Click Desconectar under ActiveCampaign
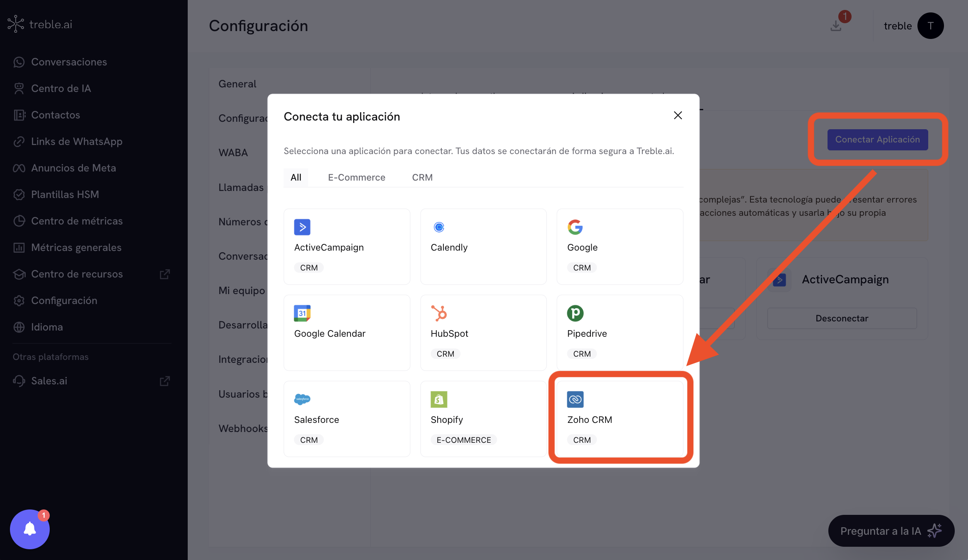 tap(841, 318)
